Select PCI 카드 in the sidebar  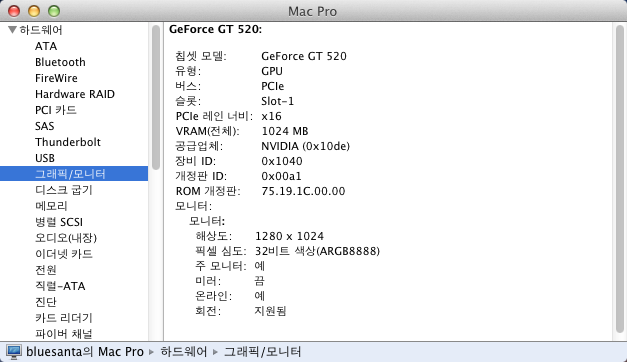coord(56,110)
